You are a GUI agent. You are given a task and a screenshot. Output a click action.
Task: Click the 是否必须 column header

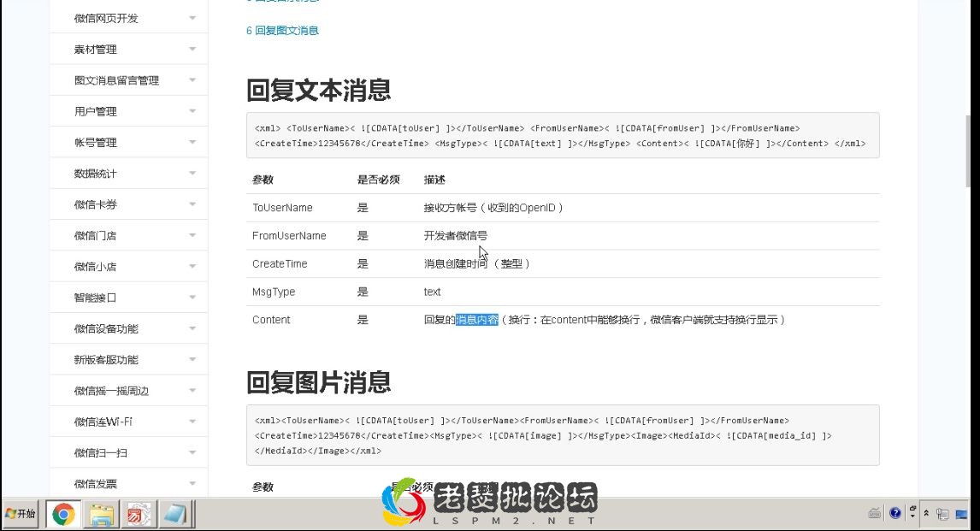[378, 180]
